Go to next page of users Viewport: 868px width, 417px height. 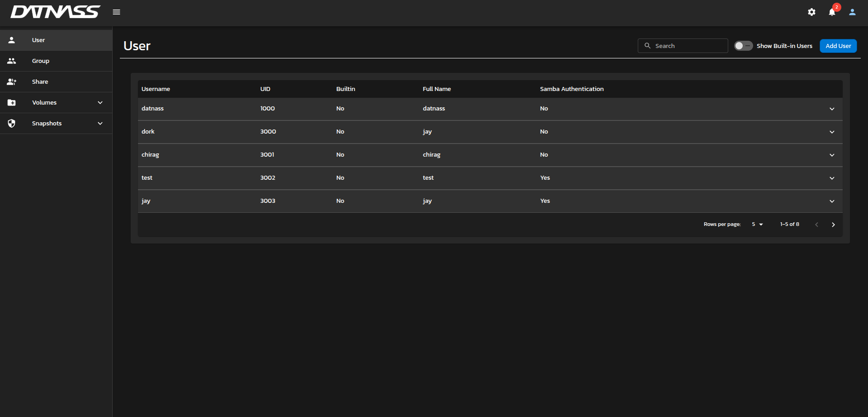pos(833,225)
